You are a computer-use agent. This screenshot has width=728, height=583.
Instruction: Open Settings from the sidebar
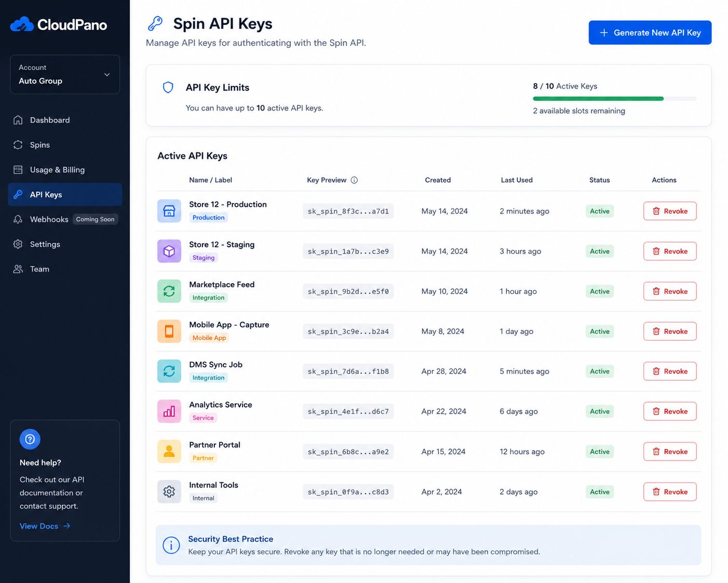click(65, 244)
